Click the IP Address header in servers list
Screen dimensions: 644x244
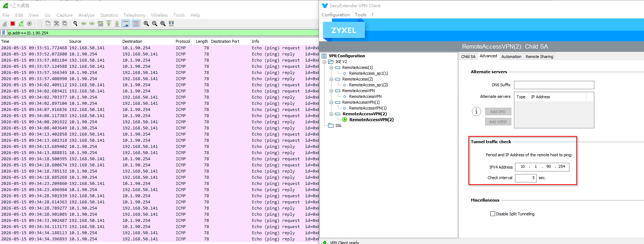[x=557, y=97]
